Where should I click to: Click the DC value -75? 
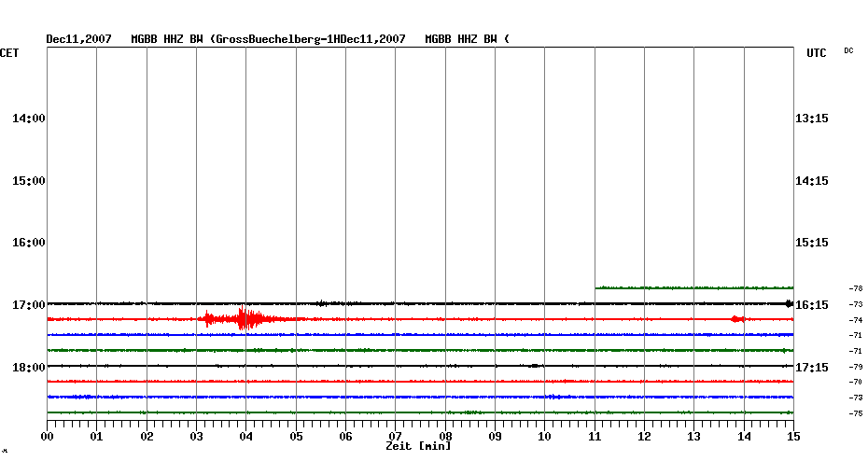[x=856, y=412]
